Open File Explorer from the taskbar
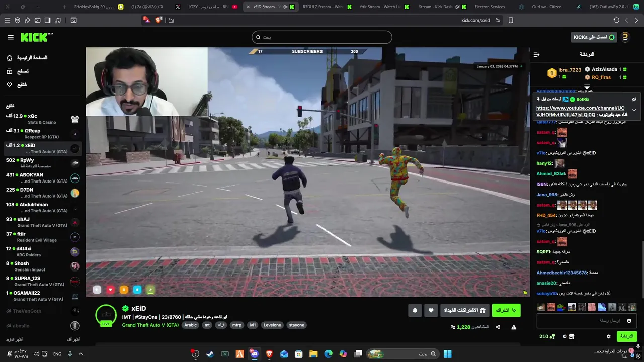This screenshot has width=644, height=362. click(313, 354)
